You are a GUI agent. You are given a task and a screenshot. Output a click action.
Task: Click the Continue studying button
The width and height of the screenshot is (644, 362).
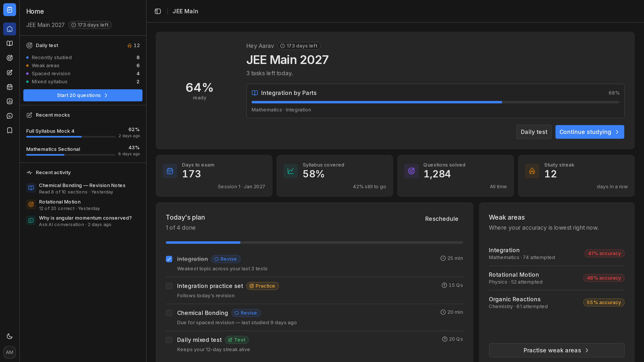pos(589,132)
